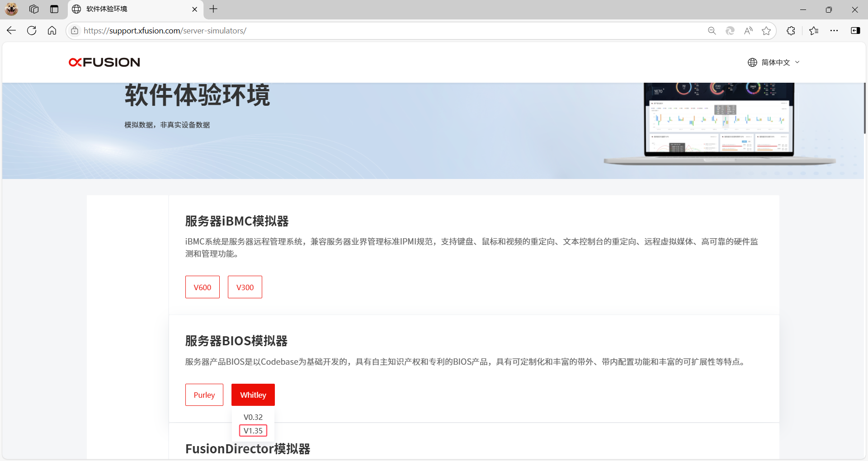Add this page to favorites star
Viewport: 868px width, 461px height.
point(766,30)
